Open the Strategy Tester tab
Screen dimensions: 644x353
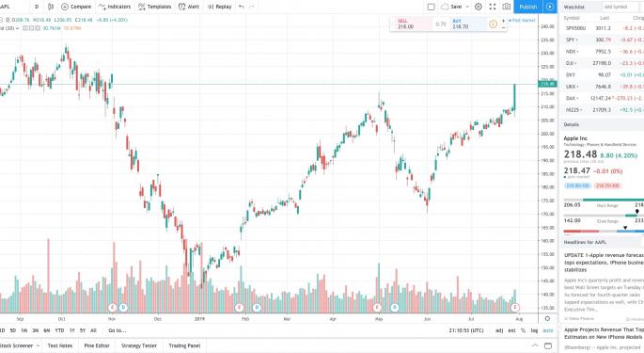tap(139, 345)
